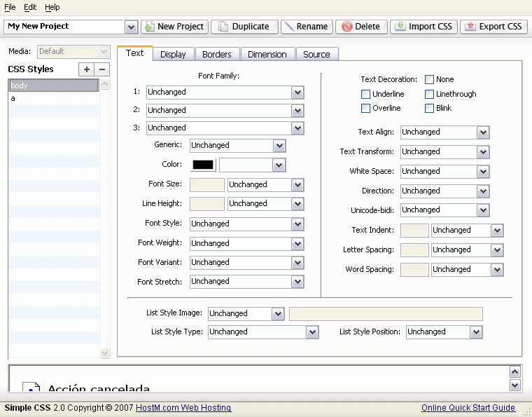Expand the Generic font dropdown

279,146
